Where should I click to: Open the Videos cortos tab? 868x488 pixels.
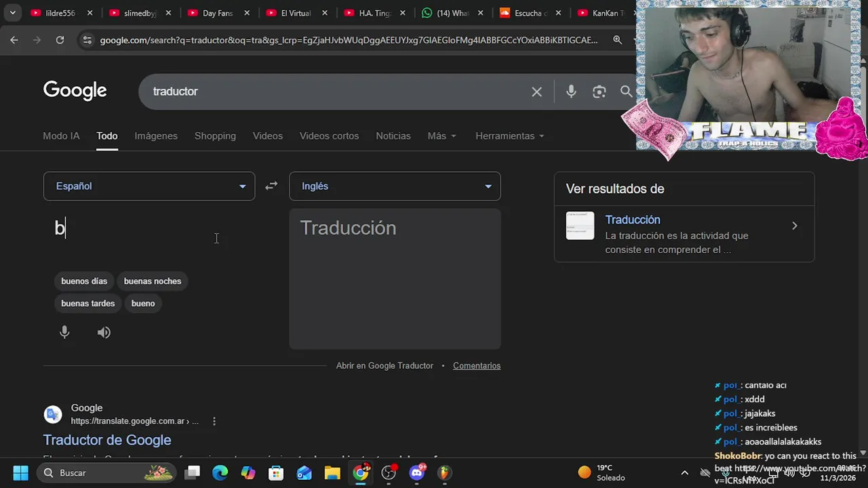click(329, 136)
